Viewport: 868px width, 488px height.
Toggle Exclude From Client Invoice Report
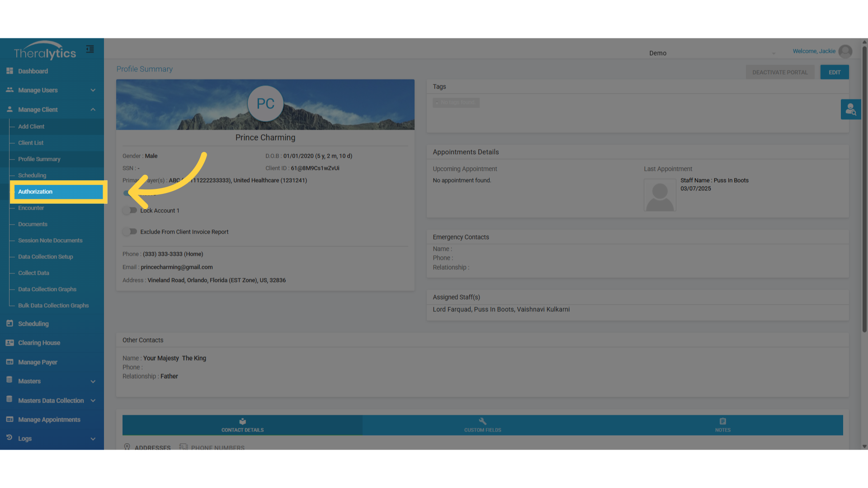130,231
